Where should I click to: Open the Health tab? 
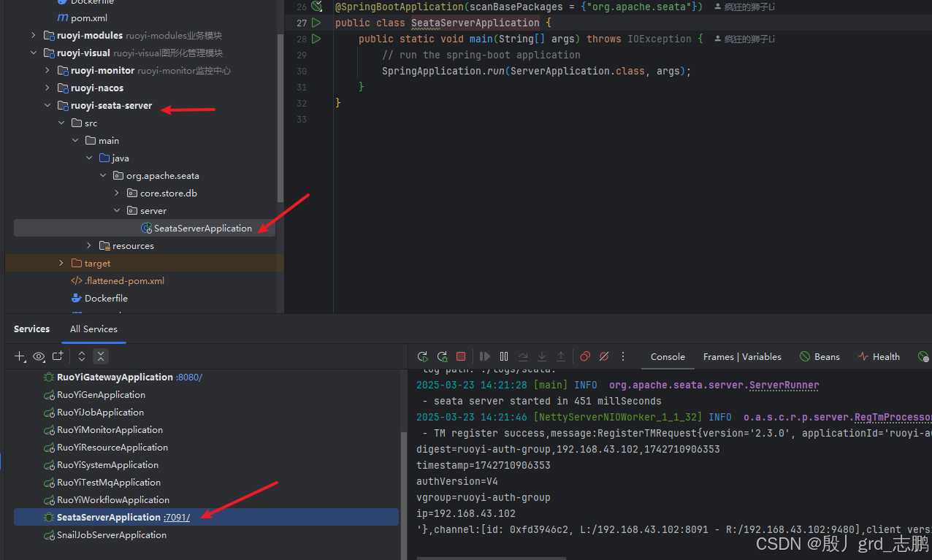879,356
